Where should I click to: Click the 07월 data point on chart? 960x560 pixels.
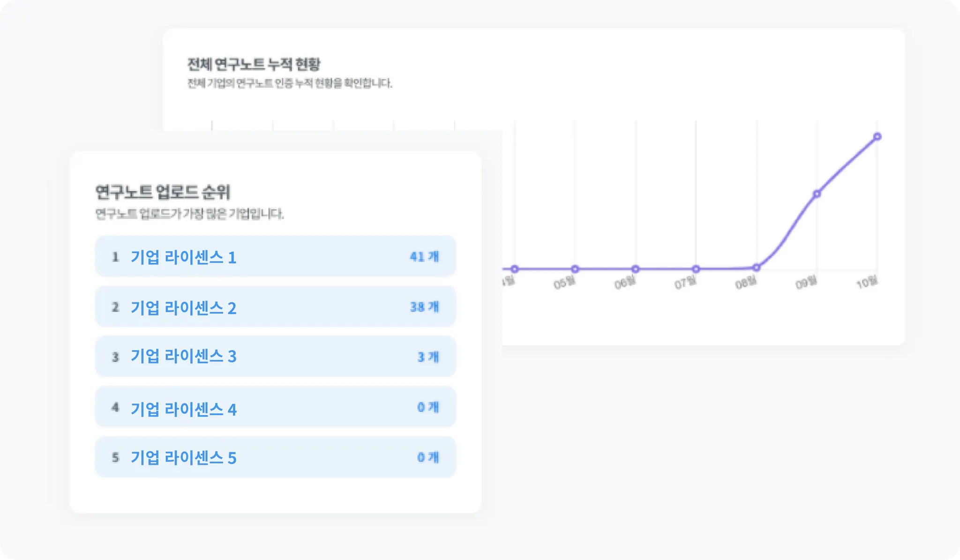(x=696, y=269)
